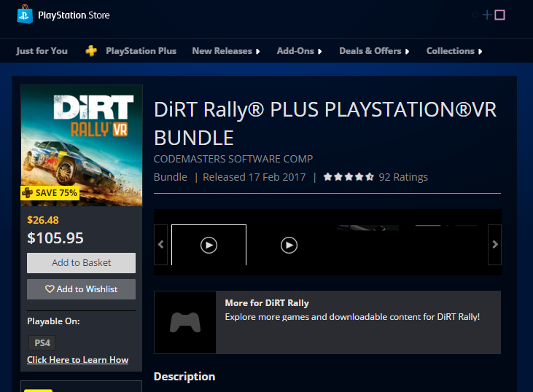
Task: Go to previous media with left carousel arrow
Action: click(161, 245)
